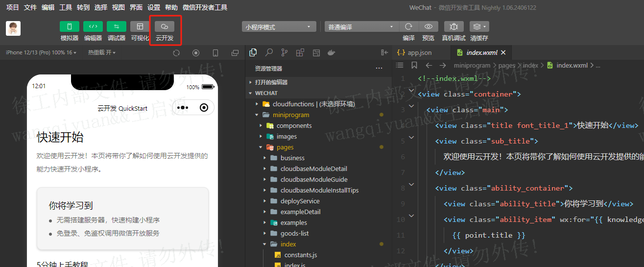The width and height of the screenshot is (644, 267).
Task: Open the 清缓存 dropdown arrow
Action: (485, 27)
